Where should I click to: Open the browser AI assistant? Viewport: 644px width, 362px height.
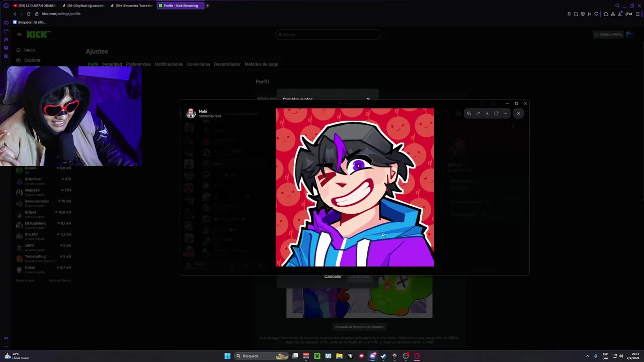(629, 14)
